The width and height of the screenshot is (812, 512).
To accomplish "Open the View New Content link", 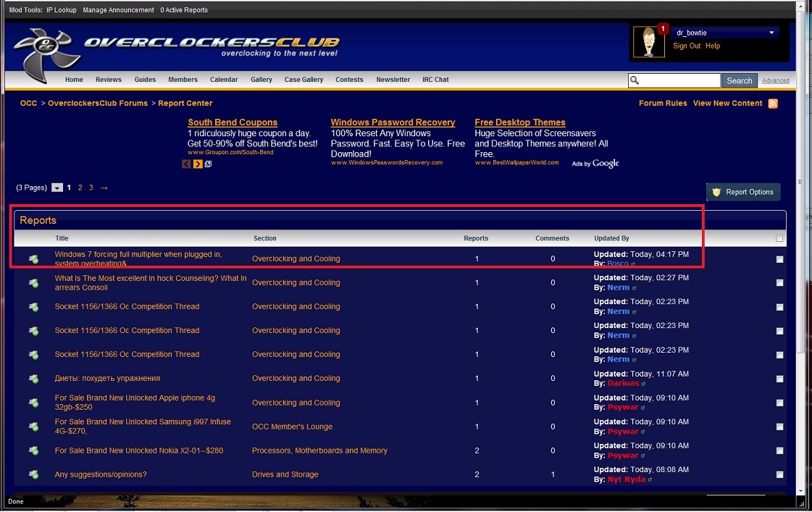I will click(727, 104).
